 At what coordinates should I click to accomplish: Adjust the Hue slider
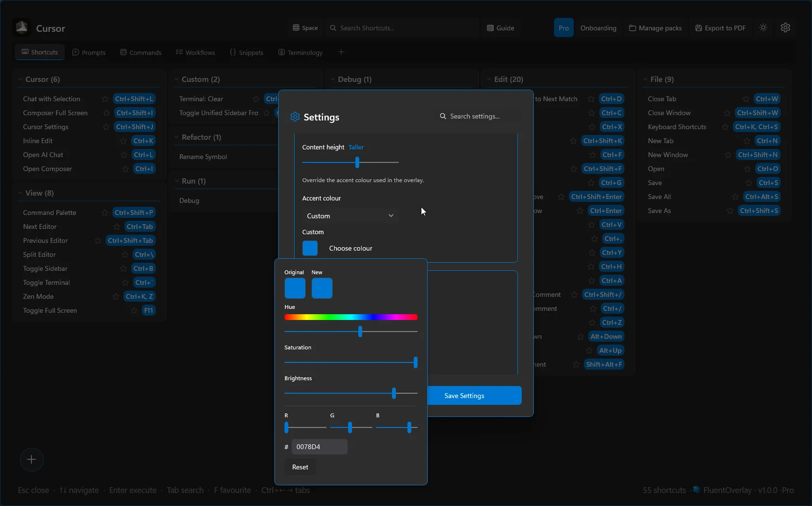pyautogui.click(x=361, y=332)
